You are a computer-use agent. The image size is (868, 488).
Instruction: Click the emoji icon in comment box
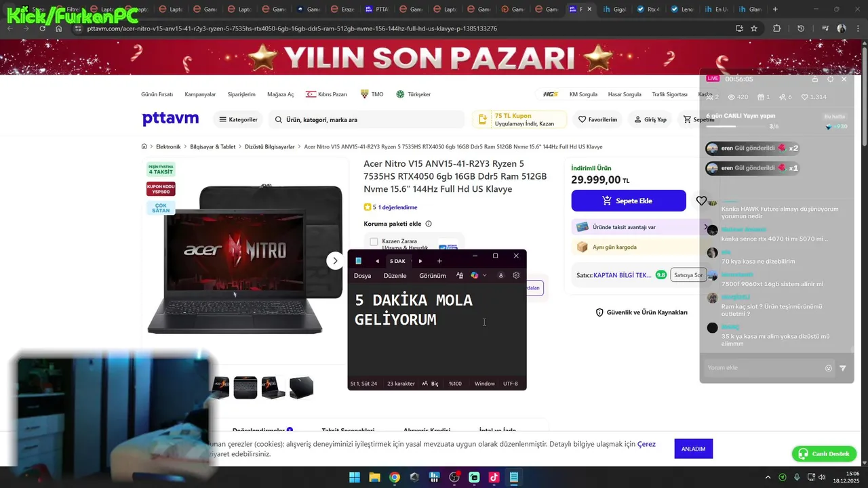[829, 368]
